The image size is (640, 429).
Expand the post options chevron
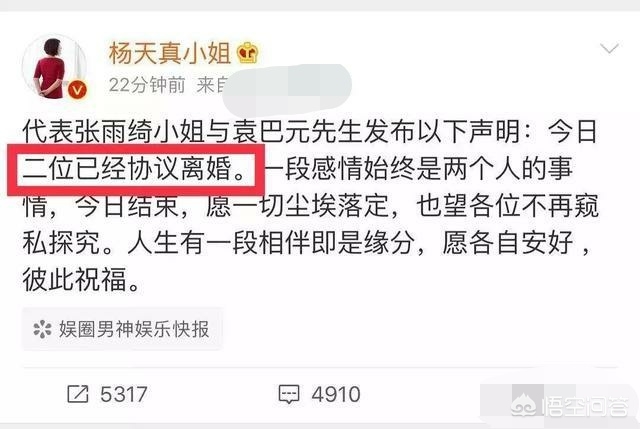[x=609, y=49]
